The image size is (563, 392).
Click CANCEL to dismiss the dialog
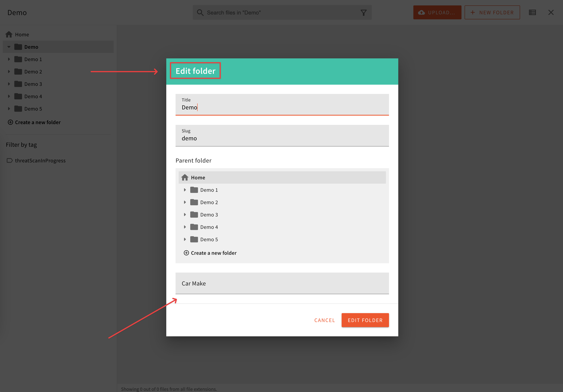(x=325, y=320)
